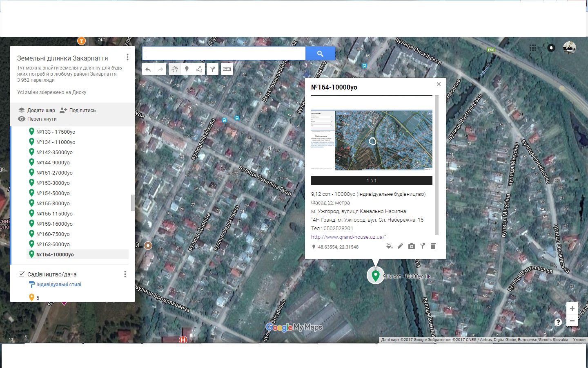Choose the Add marker pin tool
Screen dimensions: 588x368
pyautogui.click(x=187, y=69)
